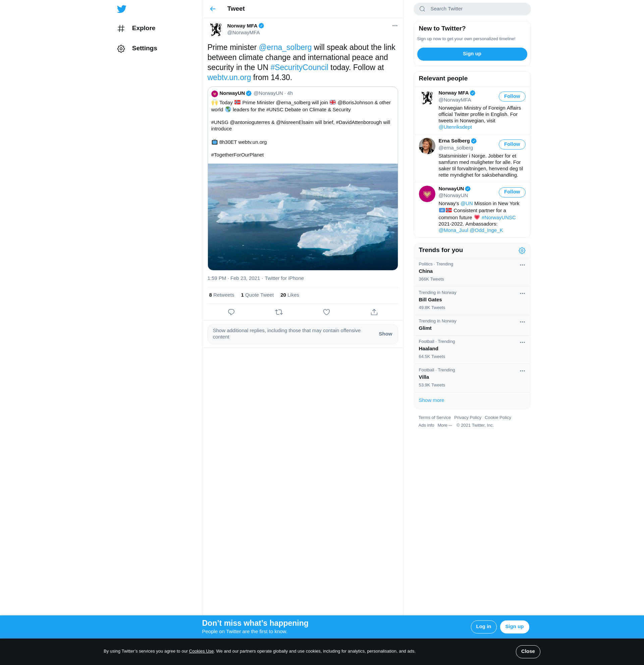Click the reply speech bubble icon
The image size is (644, 665).
(231, 312)
